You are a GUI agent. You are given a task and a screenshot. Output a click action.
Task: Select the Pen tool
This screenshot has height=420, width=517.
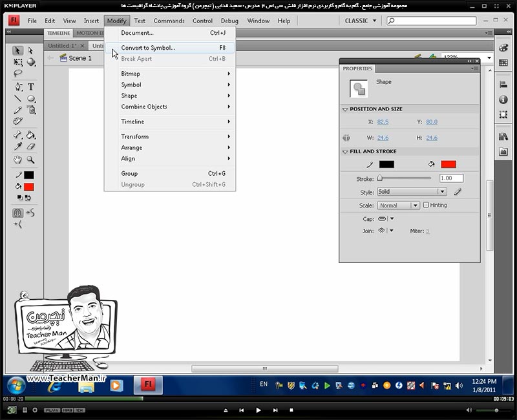pyautogui.click(x=18, y=87)
